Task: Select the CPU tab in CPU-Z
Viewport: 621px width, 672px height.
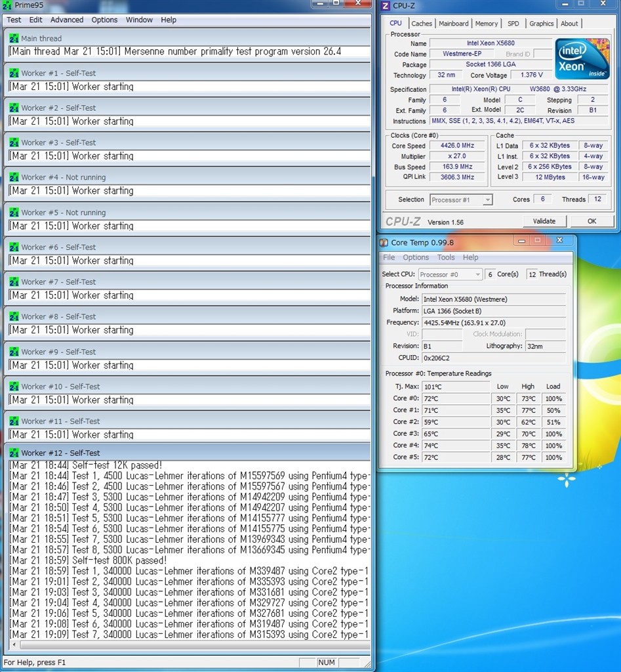Action: (x=395, y=23)
